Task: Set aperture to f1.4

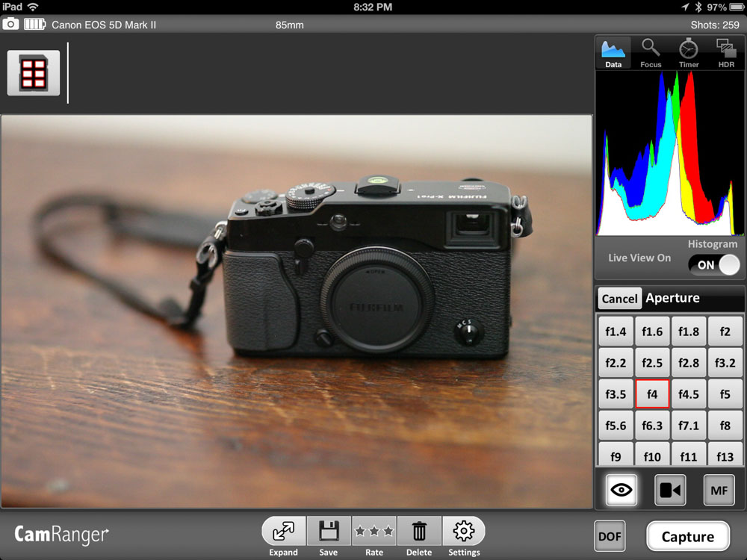Action: pos(616,332)
